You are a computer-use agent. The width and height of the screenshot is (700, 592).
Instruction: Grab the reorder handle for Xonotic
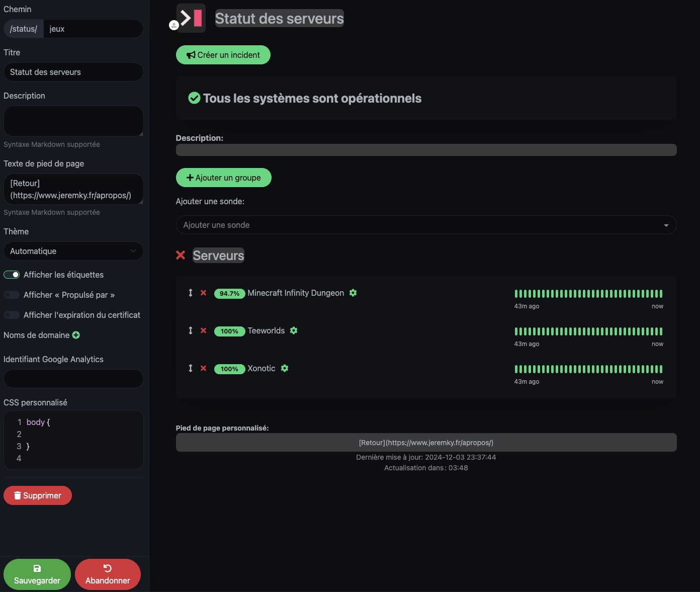coord(191,368)
